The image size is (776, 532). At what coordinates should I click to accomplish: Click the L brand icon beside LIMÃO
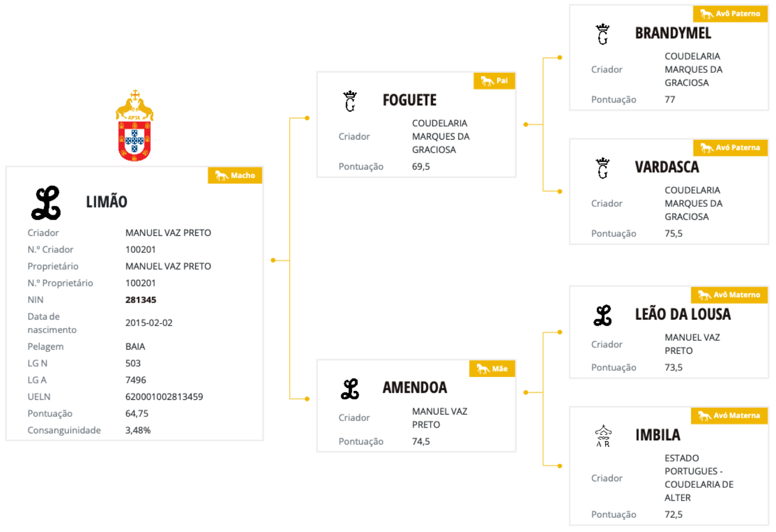coord(46,203)
